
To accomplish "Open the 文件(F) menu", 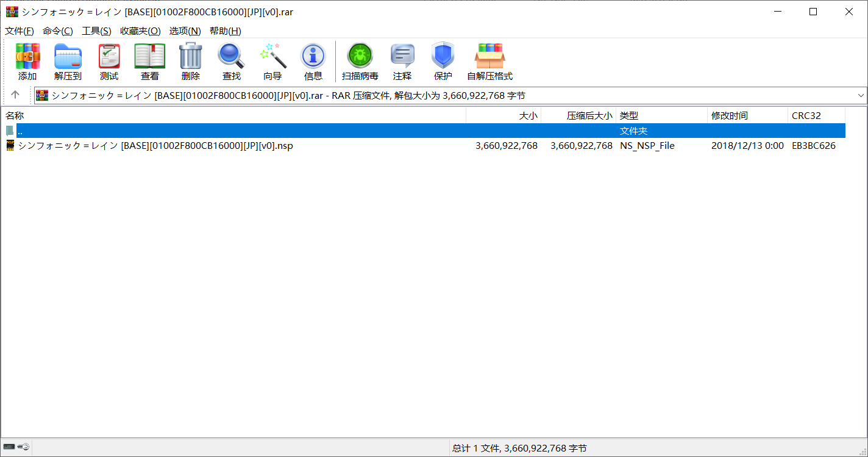I will tap(20, 31).
